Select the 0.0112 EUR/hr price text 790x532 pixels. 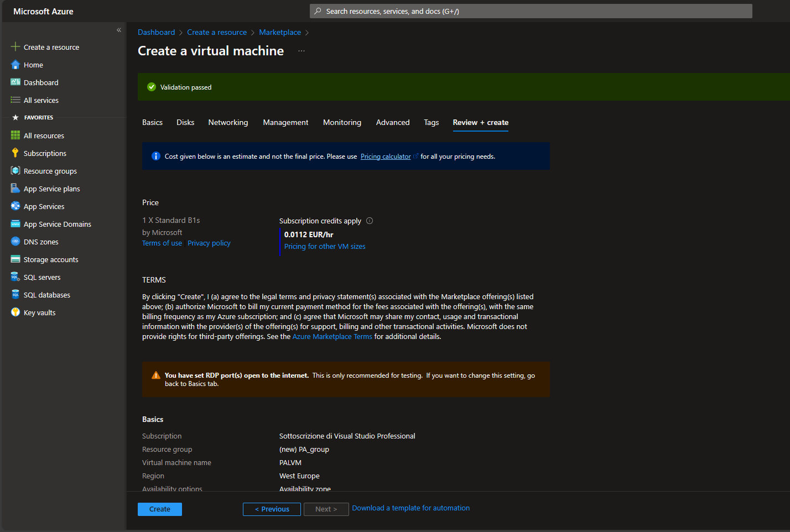309,234
